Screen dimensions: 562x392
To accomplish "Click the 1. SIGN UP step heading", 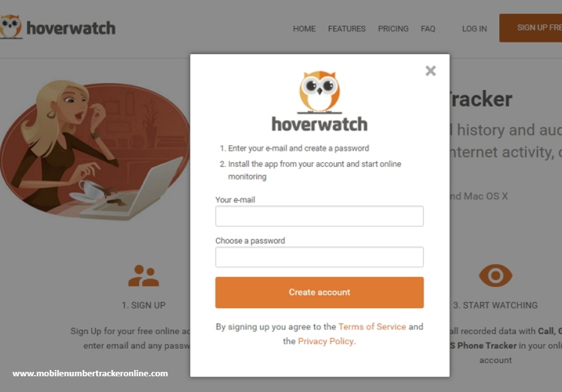I will pos(143,305).
